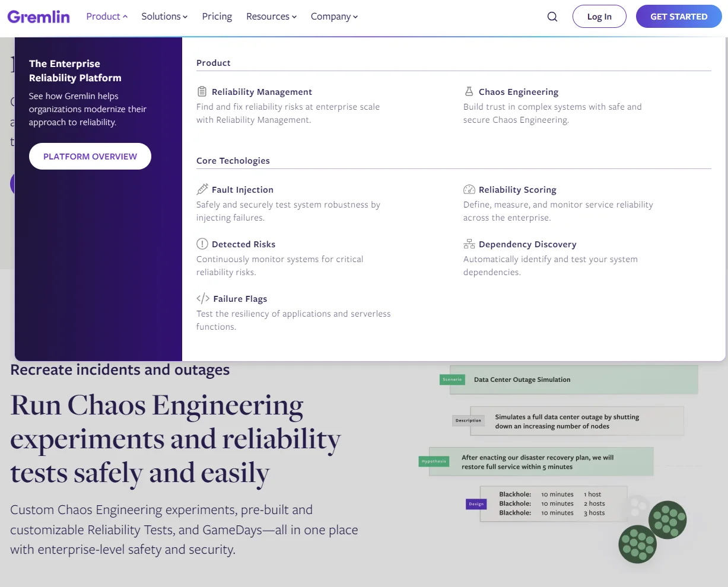Click "Define, measure, and monitor service reliability" text

pyautogui.click(x=558, y=211)
